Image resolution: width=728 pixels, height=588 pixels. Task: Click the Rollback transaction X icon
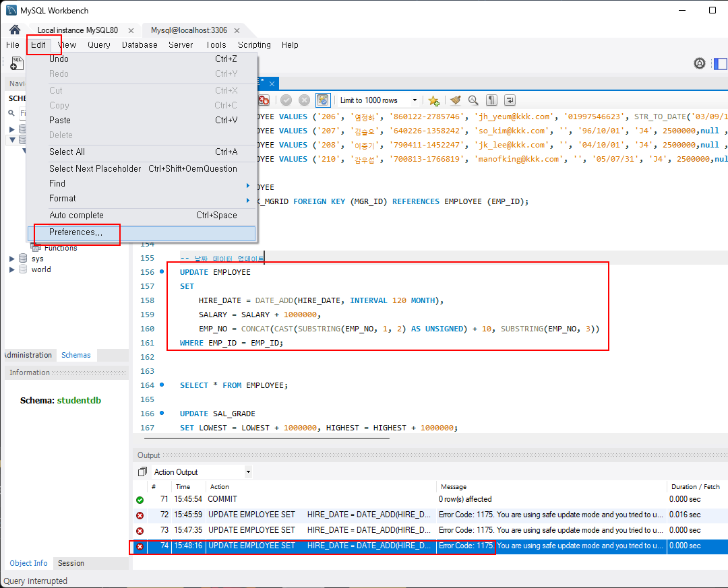point(304,100)
